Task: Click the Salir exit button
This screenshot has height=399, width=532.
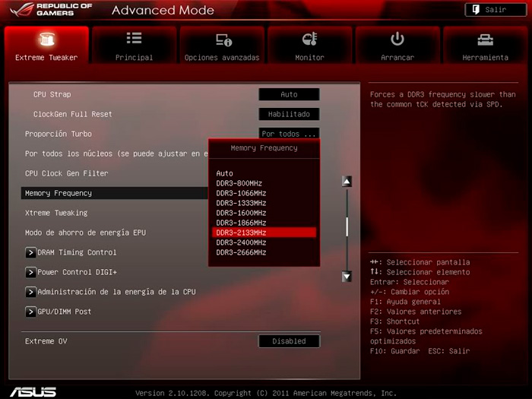Action: coord(495,10)
